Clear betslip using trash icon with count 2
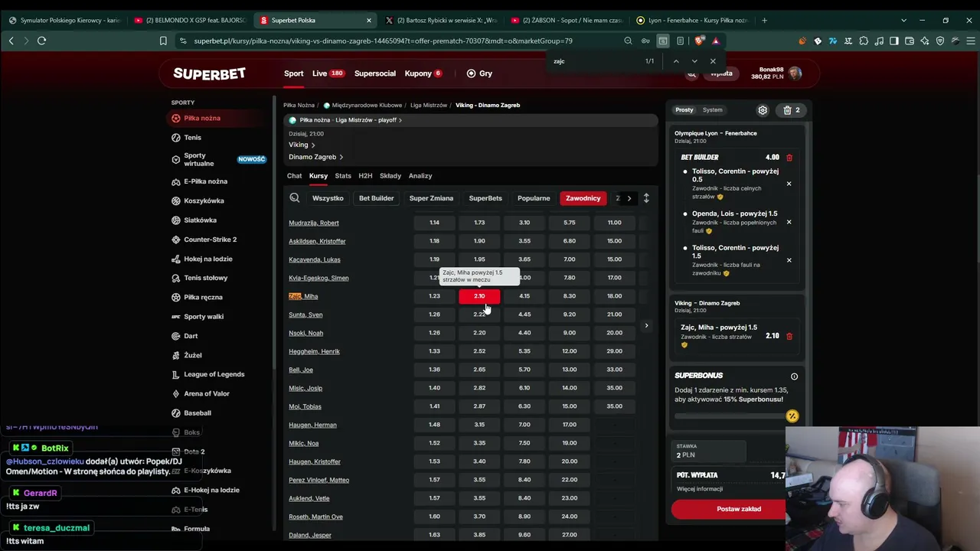This screenshot has height=551, width=980. [x=792, y=110]
